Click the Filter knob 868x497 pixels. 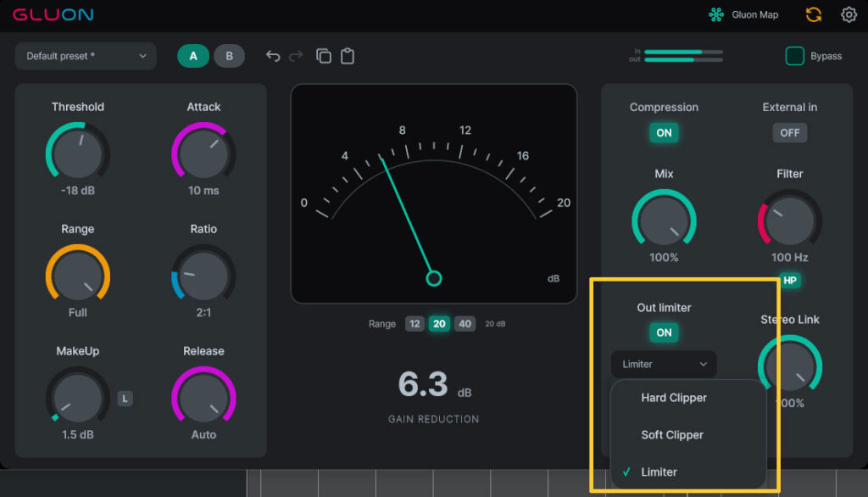click(x=790, y=221)
